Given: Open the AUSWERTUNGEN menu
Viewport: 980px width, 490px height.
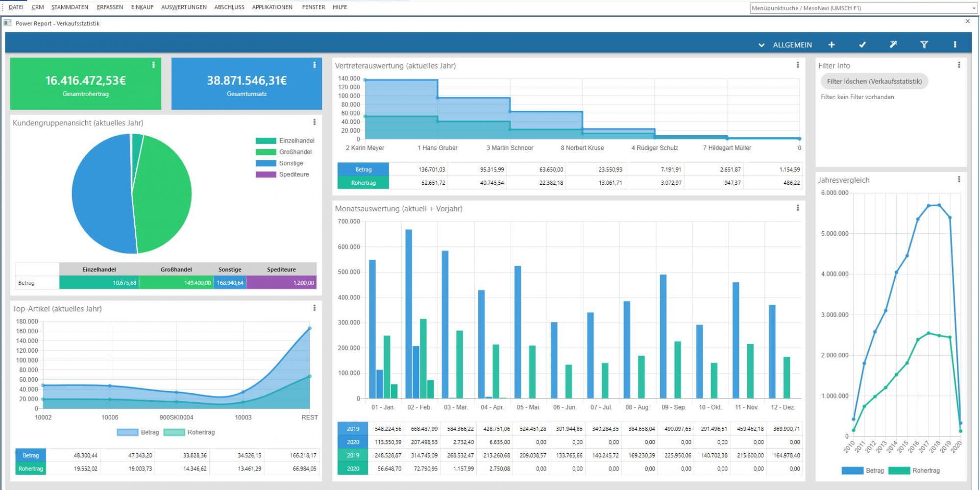Looking at the screenshot, I should pos(184,7).
